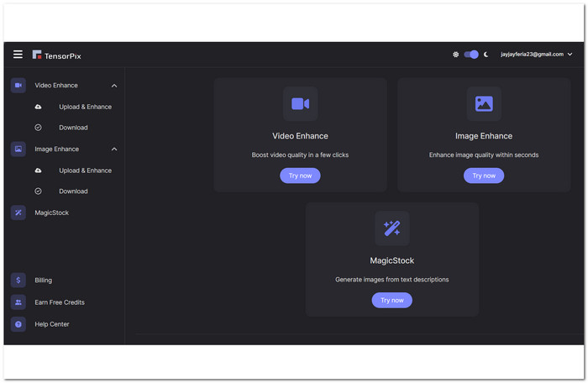Click the Video Enhance sidebar camera icon

point(18,86)
